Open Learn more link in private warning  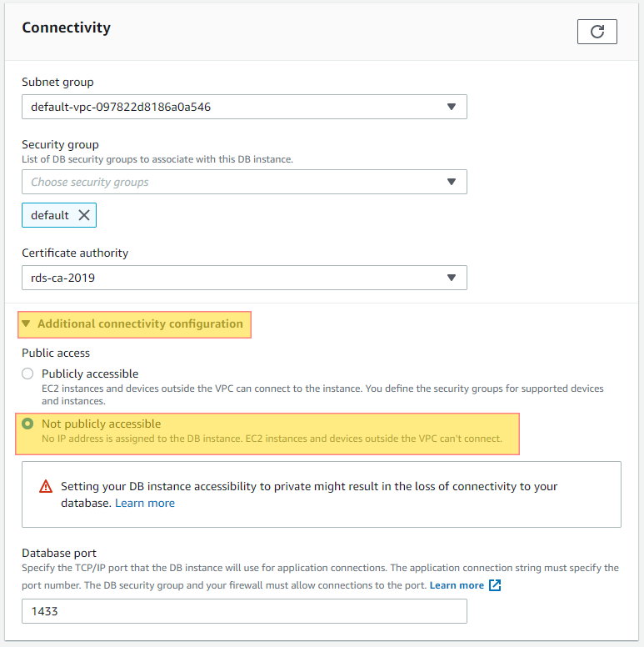pos(145,503)
